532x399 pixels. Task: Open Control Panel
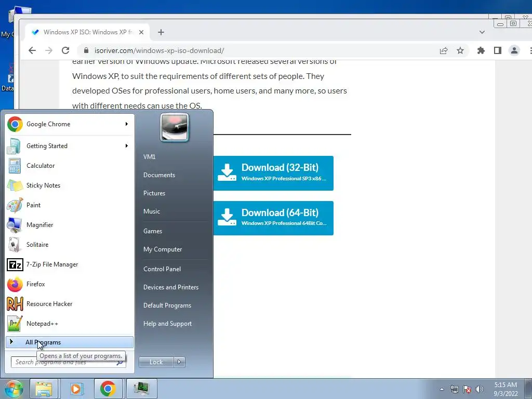pos(162,269)
